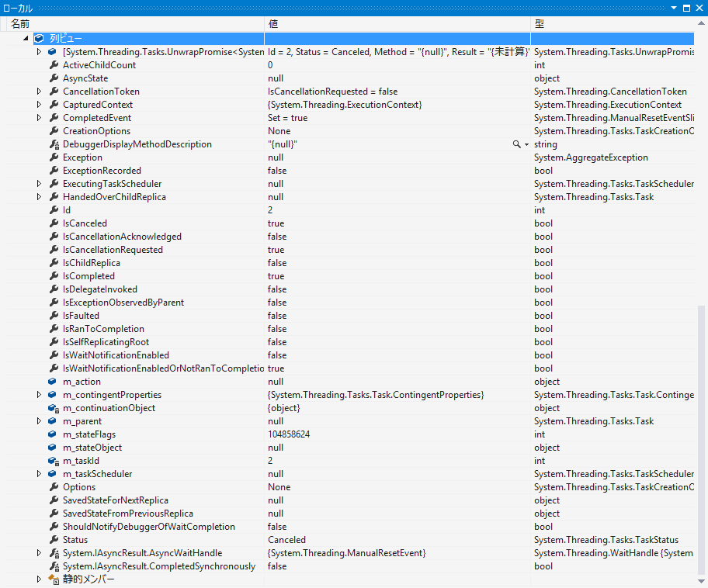The width and height of the screenshot is (708, 588).
Task: Click the System.Threading.Tasks.TaskStatus type cell
Action: pyautogui.click(x=606, y=540)
